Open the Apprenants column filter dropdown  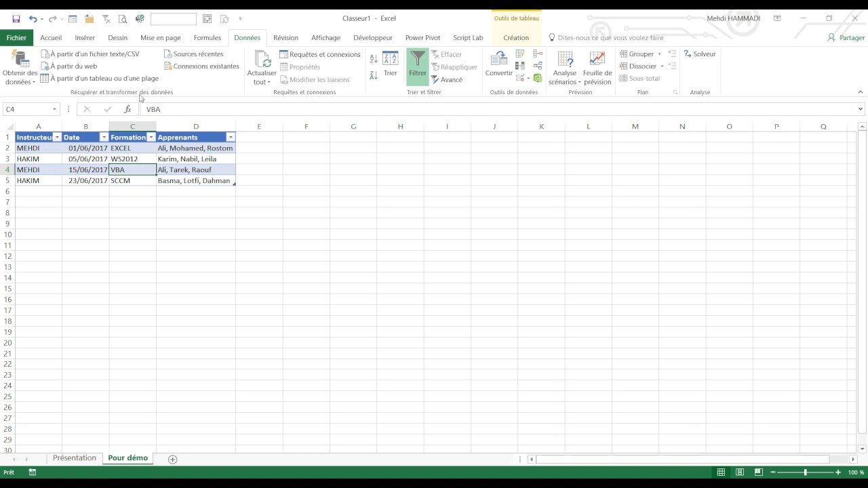tap(231, 138)
